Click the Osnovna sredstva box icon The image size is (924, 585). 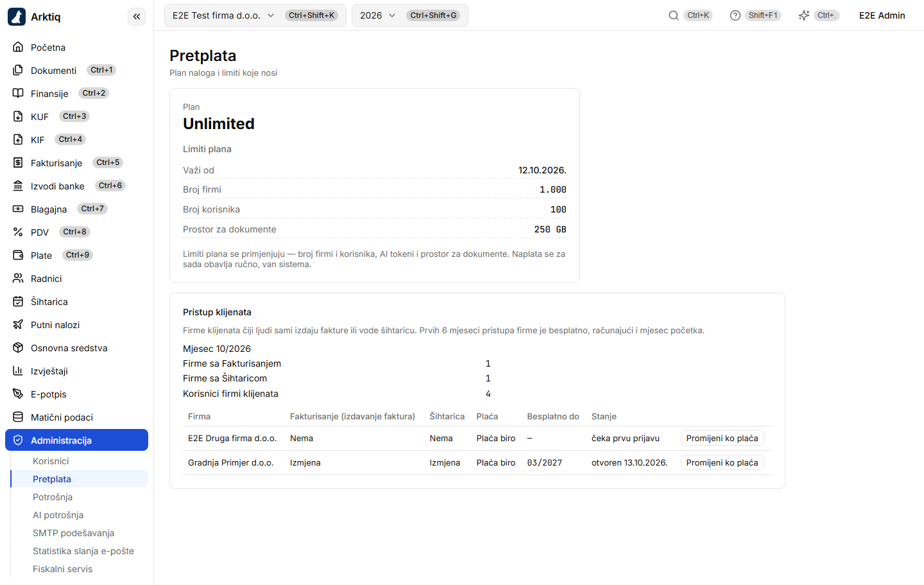tap(18, 348)
